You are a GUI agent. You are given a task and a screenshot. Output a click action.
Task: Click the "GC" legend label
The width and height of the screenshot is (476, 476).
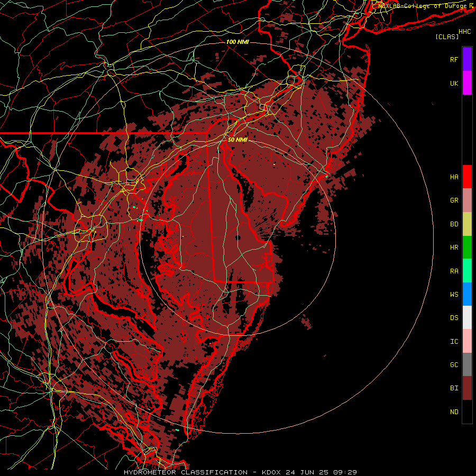[454, 365]
